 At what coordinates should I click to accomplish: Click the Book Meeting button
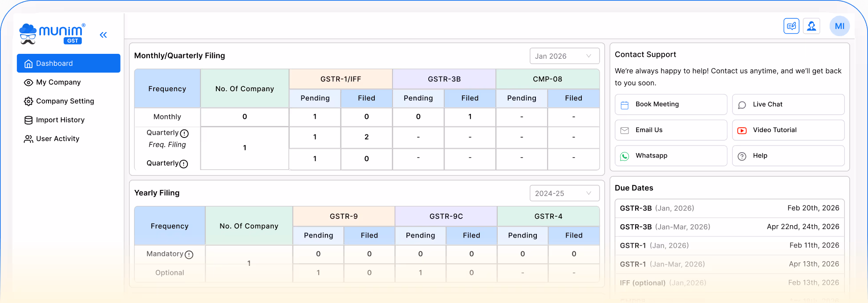click(x=670, y=105)
